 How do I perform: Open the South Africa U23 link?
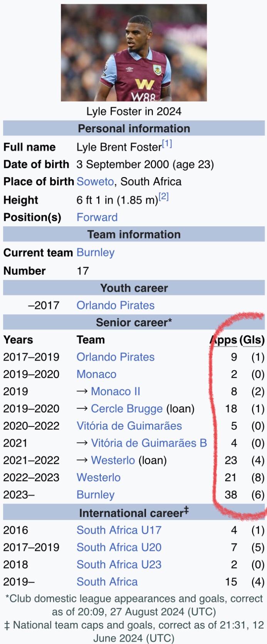(119, 565)
